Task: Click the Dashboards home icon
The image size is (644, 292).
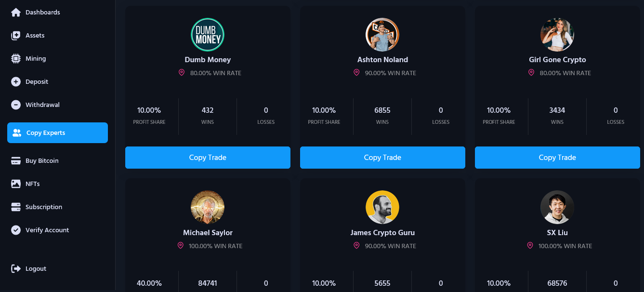Action: [16, 12]
